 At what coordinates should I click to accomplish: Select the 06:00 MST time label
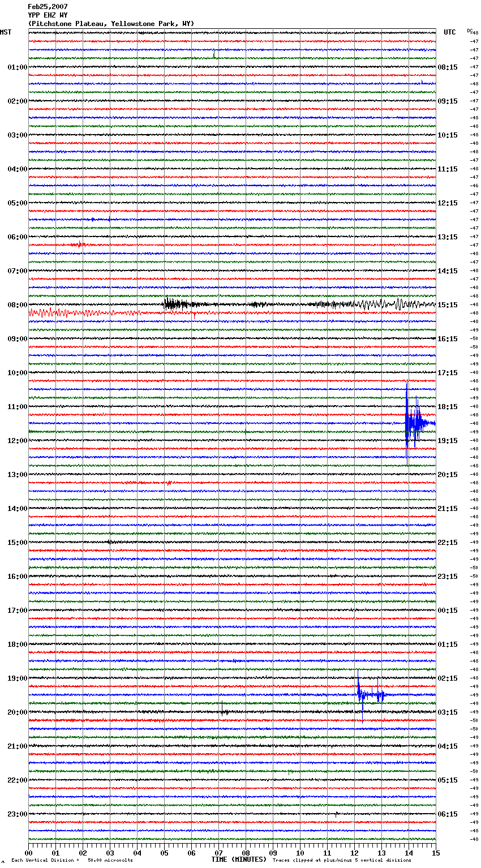click(18, 237)
